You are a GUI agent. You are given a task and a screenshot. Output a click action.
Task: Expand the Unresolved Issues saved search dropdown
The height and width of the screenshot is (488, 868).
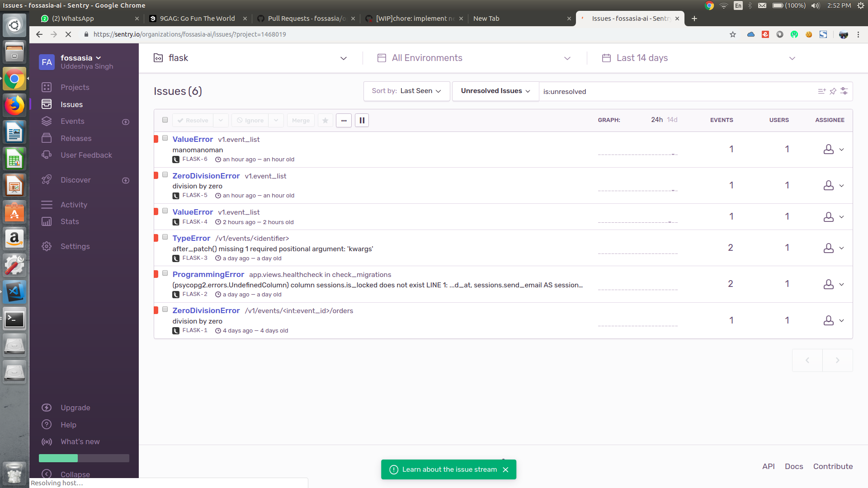tap(495, 91)
